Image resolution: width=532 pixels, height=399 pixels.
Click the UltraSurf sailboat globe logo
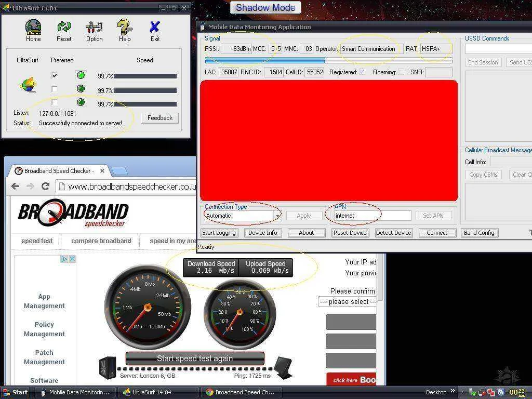click(x=28, y=85)
